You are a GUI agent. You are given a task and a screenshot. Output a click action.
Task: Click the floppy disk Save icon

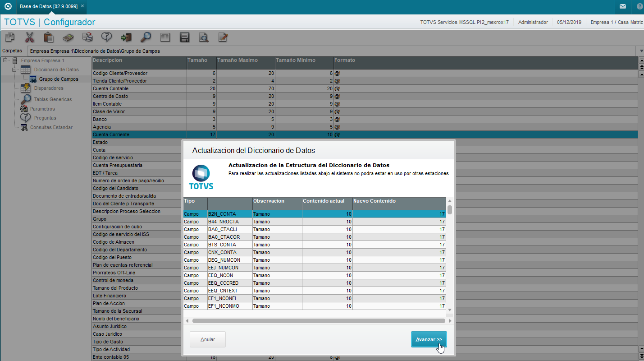184,37
